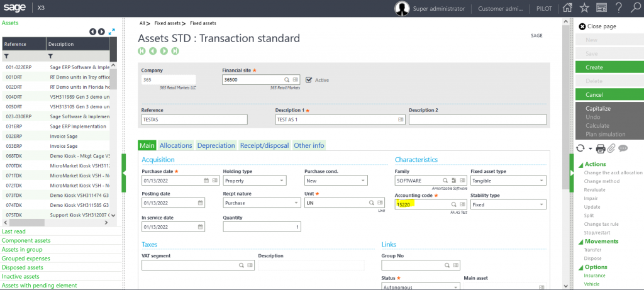This screenshot has height=290, width=644.
Task: Click the Reference field containing TESTAS
Action: pyautogui.click(x=194, y=120)
